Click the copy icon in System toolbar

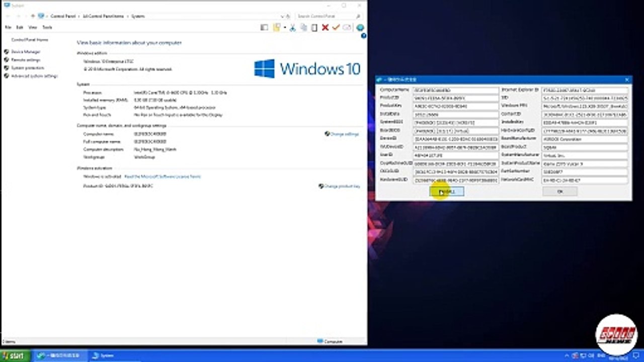pos(303,28)
